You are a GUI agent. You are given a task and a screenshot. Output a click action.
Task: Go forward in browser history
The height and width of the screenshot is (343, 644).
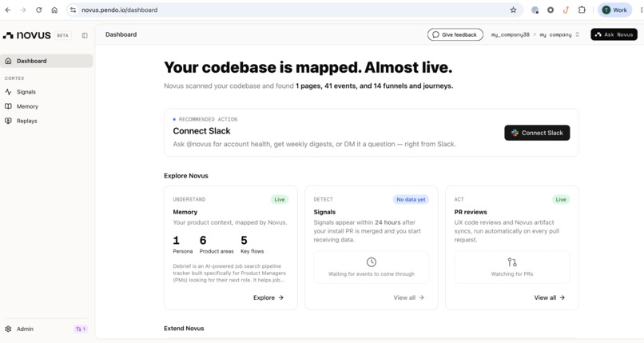coord(23,10)
